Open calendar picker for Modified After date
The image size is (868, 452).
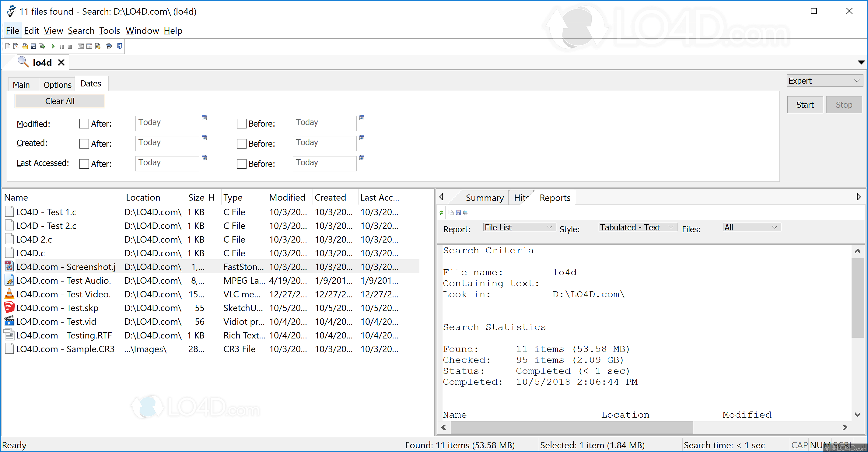[204, 117]
